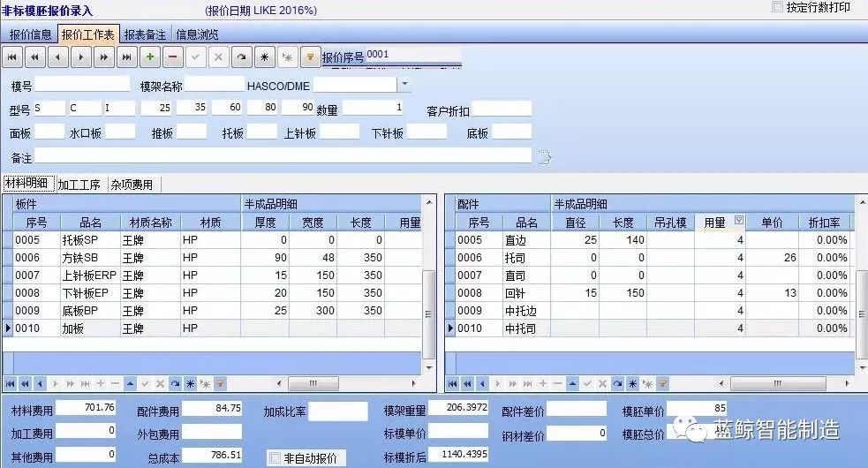Image resolution: width=868 pixels, height=468 pixels.
Task: Click the 模号 input field
Action: click(82, 85)
